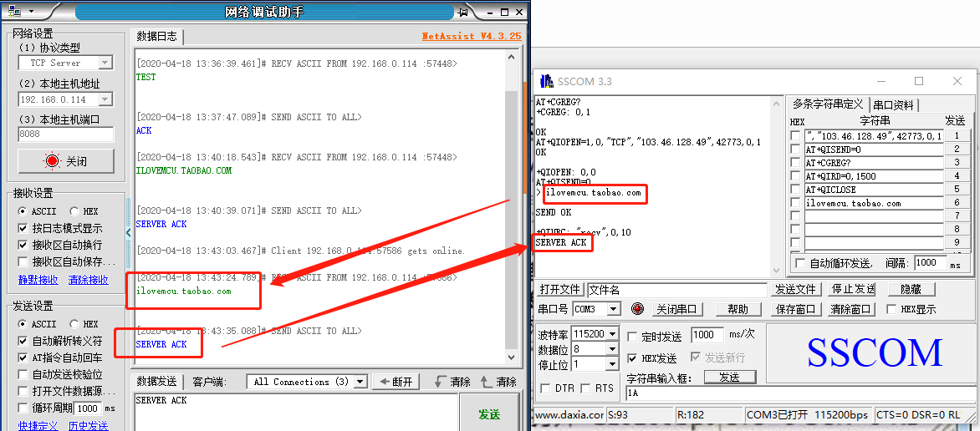Click the 间隔 1000 ms field

pos(930,263)
